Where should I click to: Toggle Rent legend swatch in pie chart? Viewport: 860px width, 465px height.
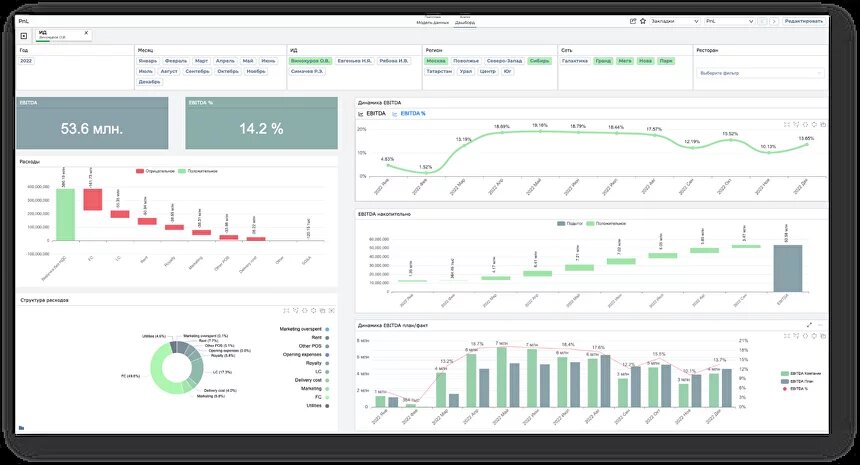327,338
